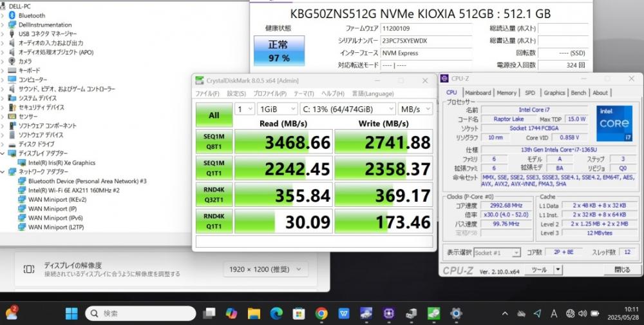Image resolution: width=644 pixels, height=325 pixels.
Task: Click the キーボード device category icon
Action: (x=12, y=70)
